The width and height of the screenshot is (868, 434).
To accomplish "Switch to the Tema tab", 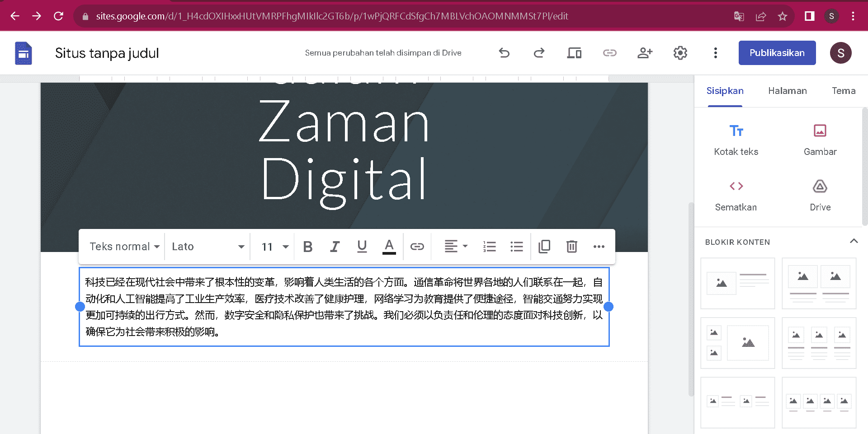I will (844, 91).
